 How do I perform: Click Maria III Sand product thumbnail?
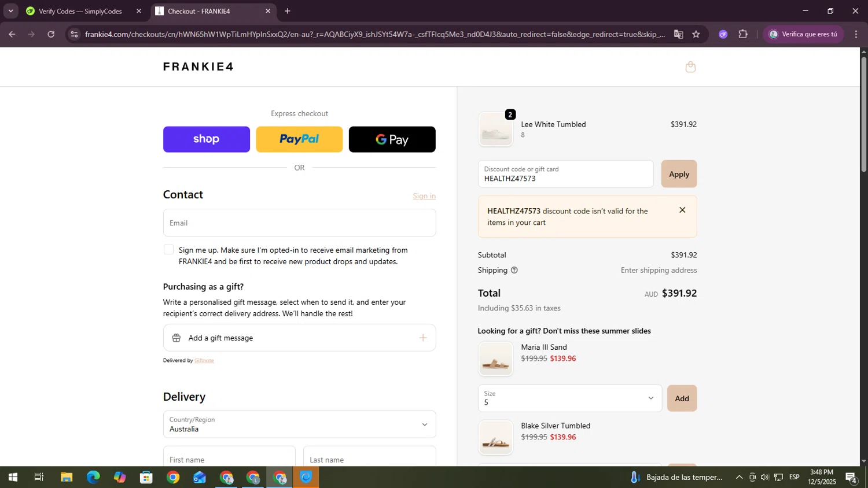tap(496, 358)
